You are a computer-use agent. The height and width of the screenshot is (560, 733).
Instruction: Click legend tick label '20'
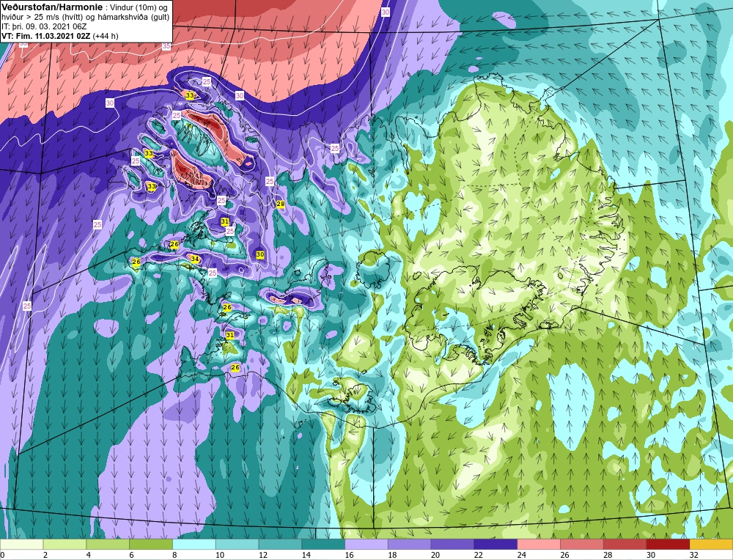435,555
